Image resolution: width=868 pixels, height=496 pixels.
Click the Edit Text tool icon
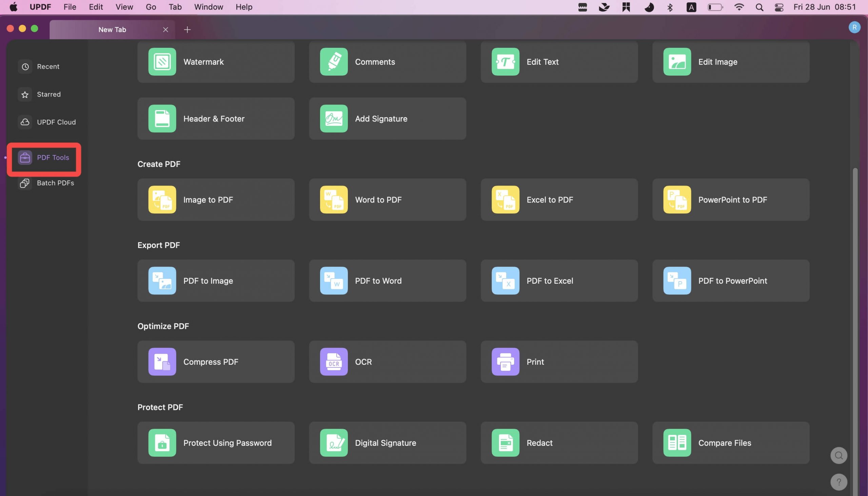coord(505,62)
